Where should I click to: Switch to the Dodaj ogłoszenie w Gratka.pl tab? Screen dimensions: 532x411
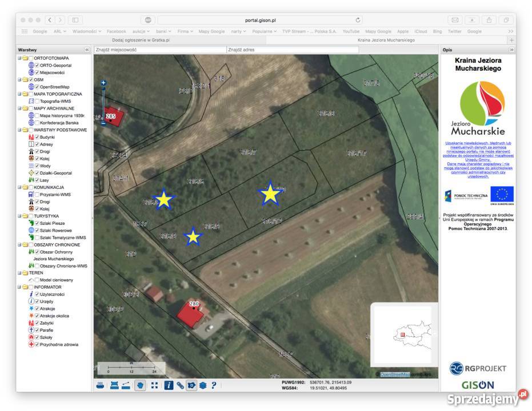click(x=141, y=41)
